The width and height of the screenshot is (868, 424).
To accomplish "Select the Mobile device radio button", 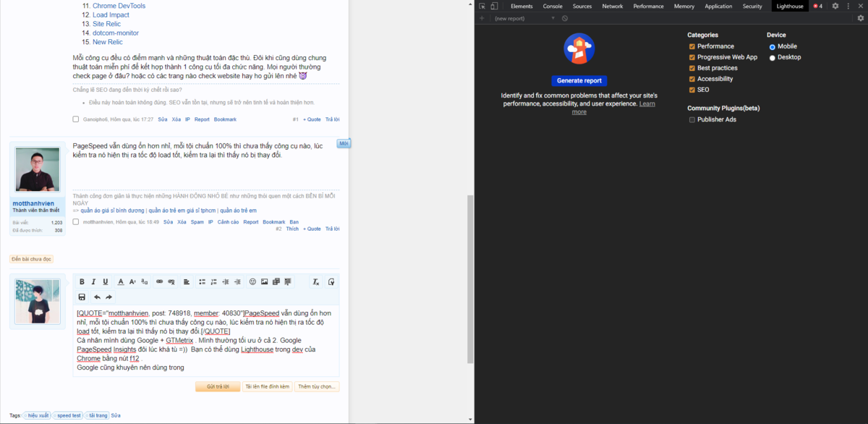I will point(772,46).
